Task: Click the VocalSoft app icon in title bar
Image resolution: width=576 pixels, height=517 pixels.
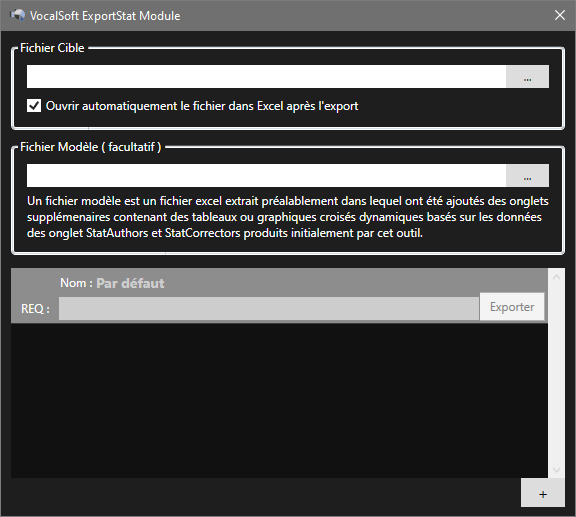Action: pyautogui.click(x=18, y=15)
